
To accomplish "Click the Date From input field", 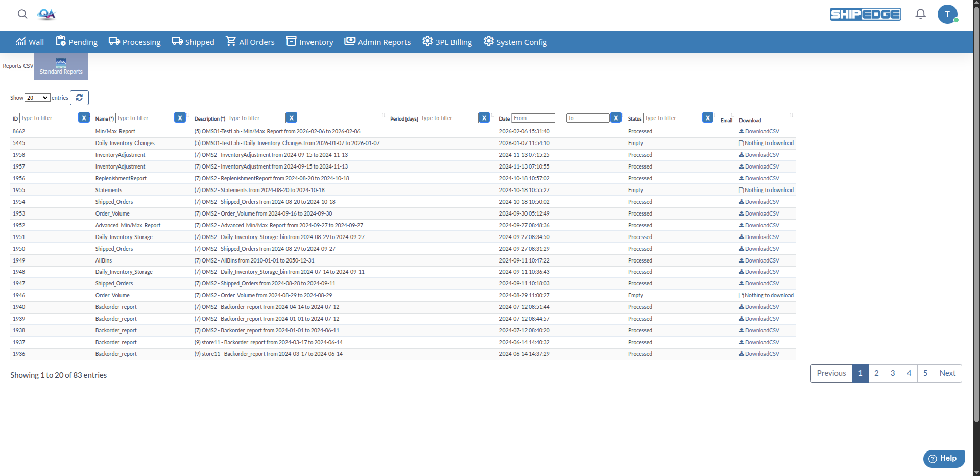I will point(533,117).
